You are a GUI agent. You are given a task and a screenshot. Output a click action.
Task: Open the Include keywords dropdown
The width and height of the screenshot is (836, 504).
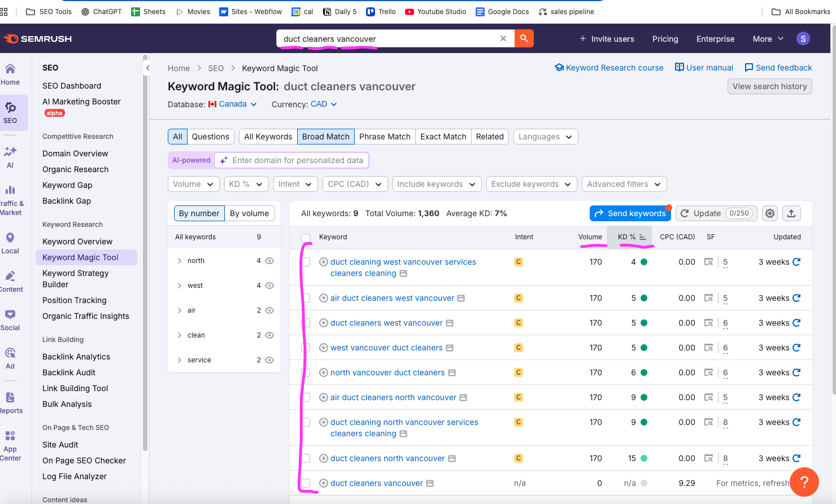(x=437, y=184)
